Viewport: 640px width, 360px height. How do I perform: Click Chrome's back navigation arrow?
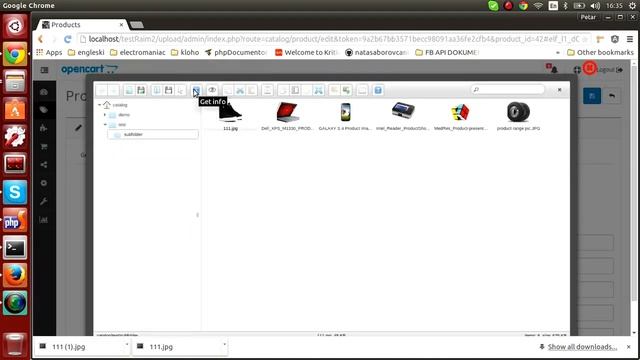pos(40,39)
